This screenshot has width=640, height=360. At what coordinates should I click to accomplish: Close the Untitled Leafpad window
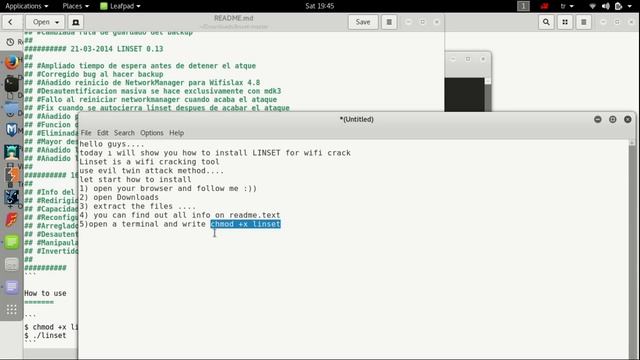tap(628, 119)
